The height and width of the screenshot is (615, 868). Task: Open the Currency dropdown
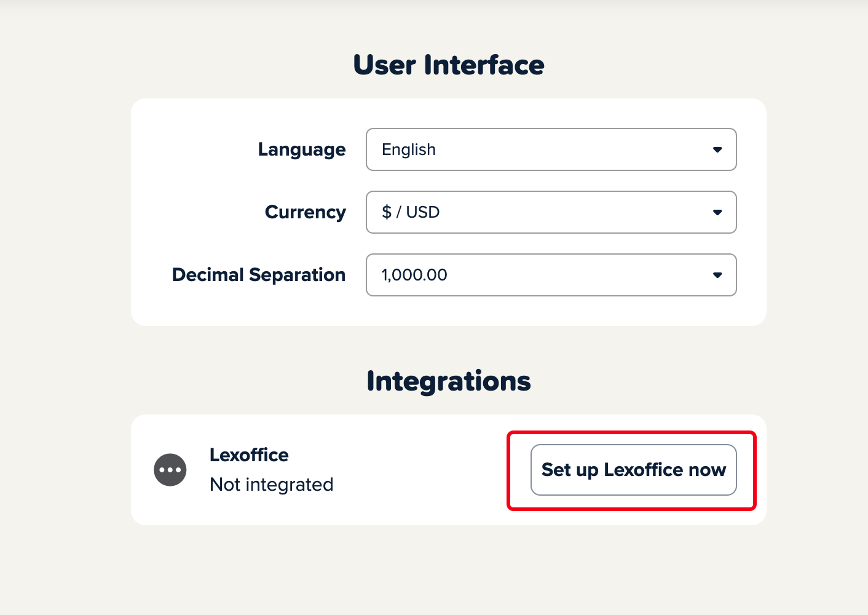pos(551,212)
